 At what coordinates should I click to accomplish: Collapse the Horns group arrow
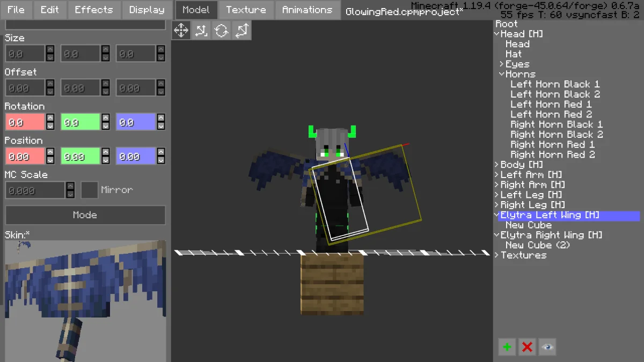502,74
